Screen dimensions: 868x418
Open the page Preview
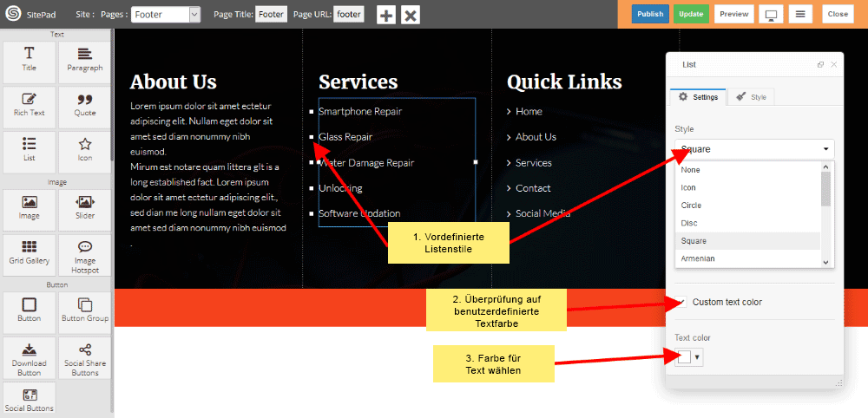point(734,15)
